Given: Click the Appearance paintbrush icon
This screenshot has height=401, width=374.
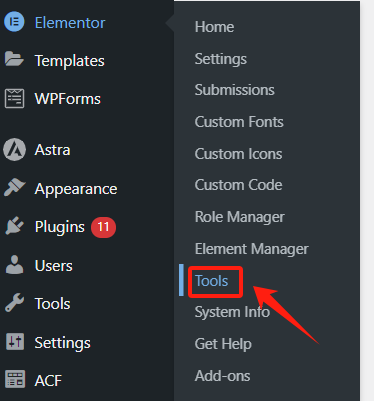Looking at the screenshot, I should [14, 187].
